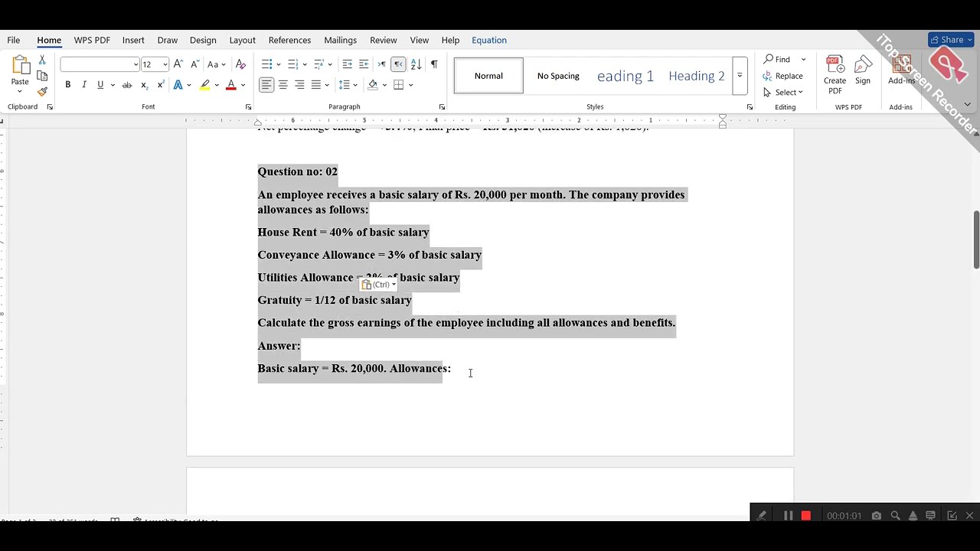Switch to the Equation tab
This screenshot has height=551, width=980.
(x=489, y=40)
